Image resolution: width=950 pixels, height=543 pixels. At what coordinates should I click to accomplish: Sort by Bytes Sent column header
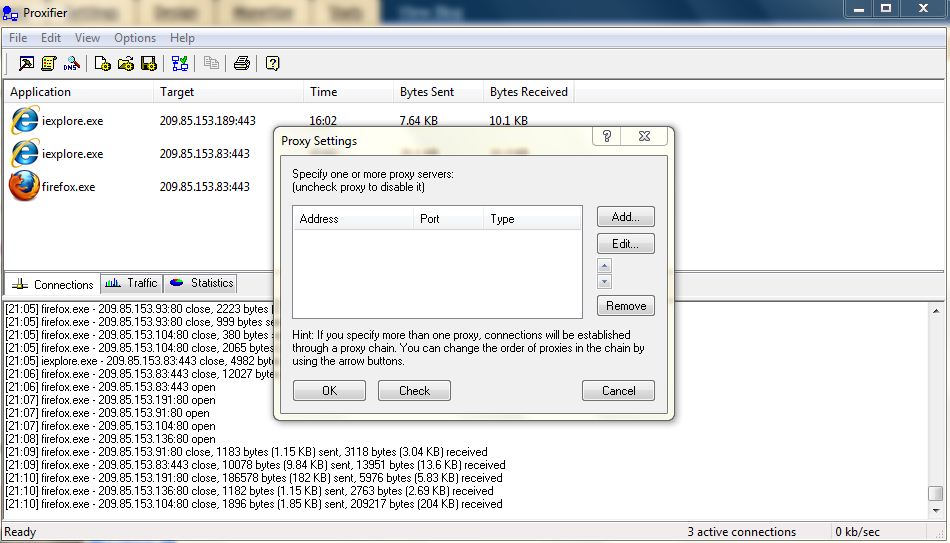coord(439,92)
